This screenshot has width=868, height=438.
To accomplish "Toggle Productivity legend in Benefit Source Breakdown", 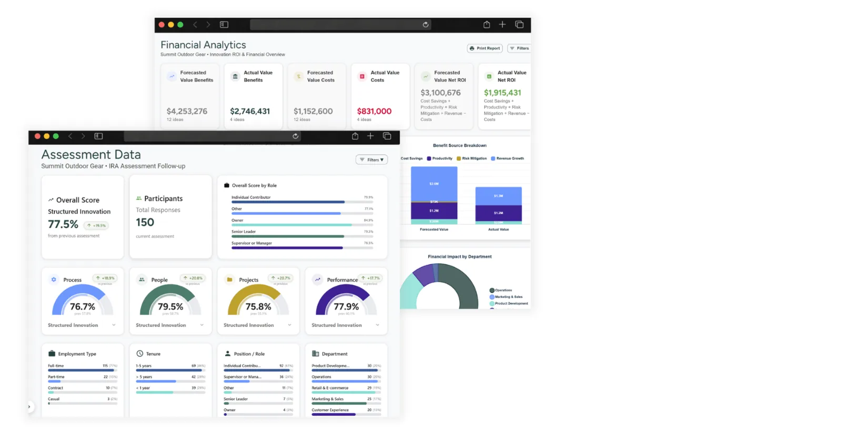I will tap(440, 158).
